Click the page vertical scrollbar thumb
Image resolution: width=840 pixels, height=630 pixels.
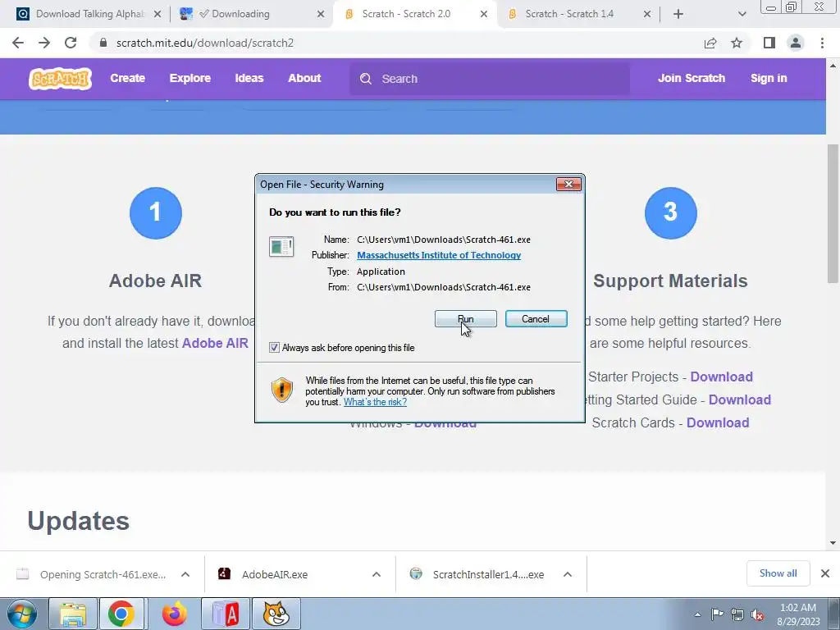pos(833,213)
